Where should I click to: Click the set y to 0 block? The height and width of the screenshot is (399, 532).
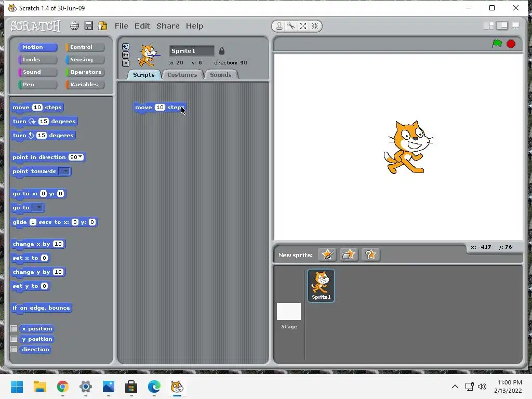(x=30, y=286)
